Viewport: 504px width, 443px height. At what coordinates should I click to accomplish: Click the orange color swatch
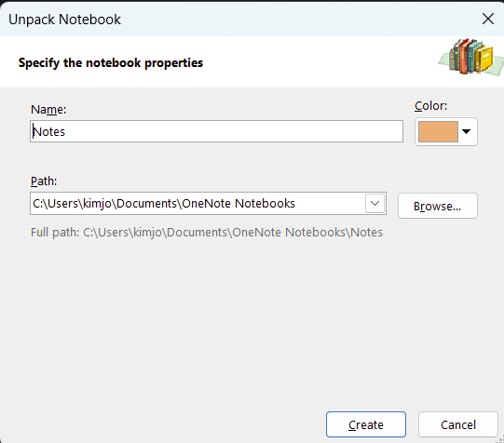click(438, 131)
